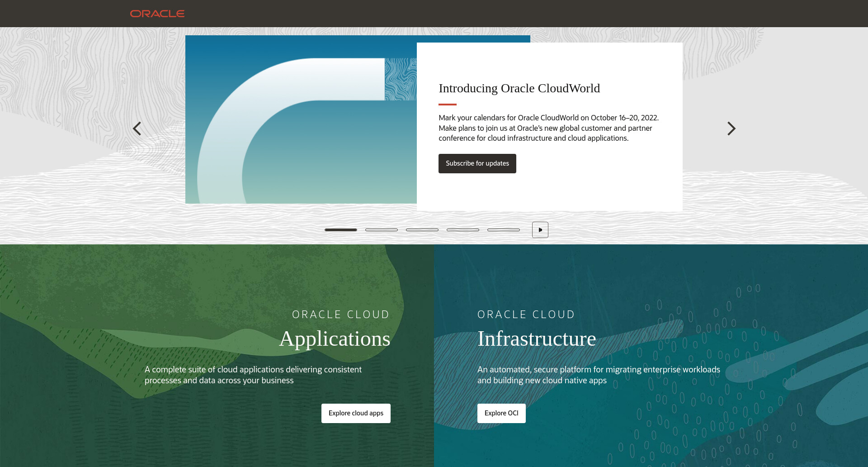The height and width of the screenshot is (467, 868).
Task: Click the automated secure platform description
Action: (x=599, y=375)
